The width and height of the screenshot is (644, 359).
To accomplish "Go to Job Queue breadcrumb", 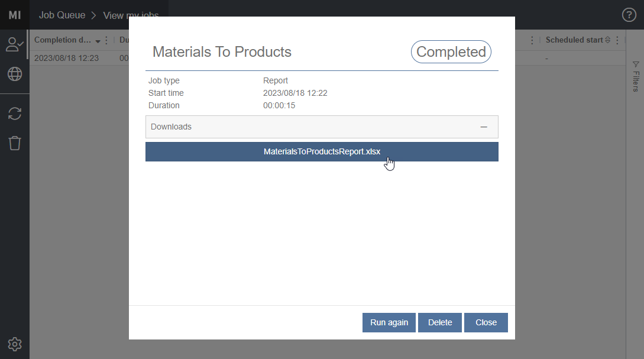I will click(x=62, y=15).
